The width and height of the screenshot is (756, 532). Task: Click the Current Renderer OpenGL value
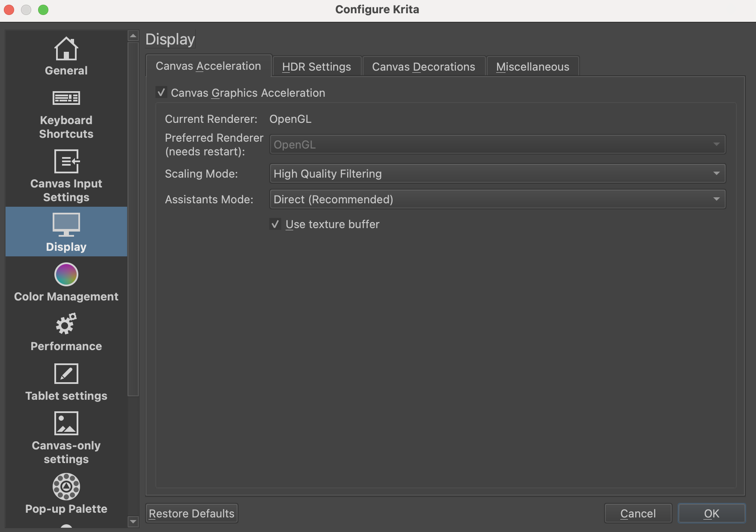(290, 119)
